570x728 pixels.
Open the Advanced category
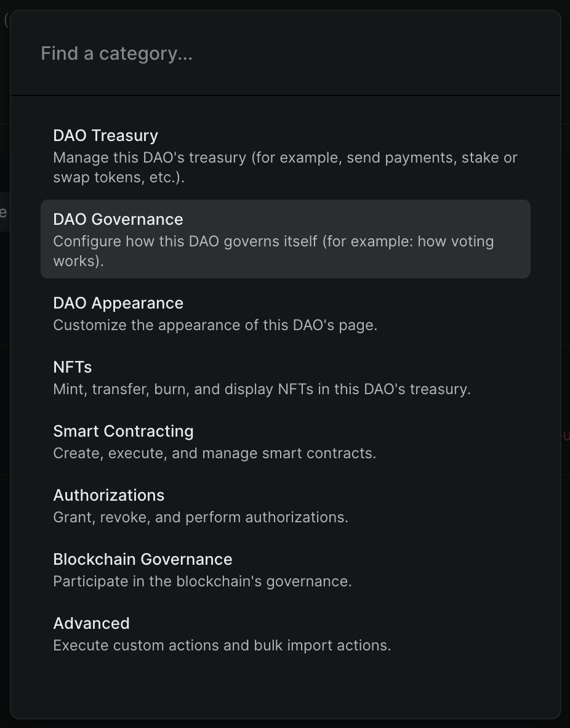click(91, 623)
